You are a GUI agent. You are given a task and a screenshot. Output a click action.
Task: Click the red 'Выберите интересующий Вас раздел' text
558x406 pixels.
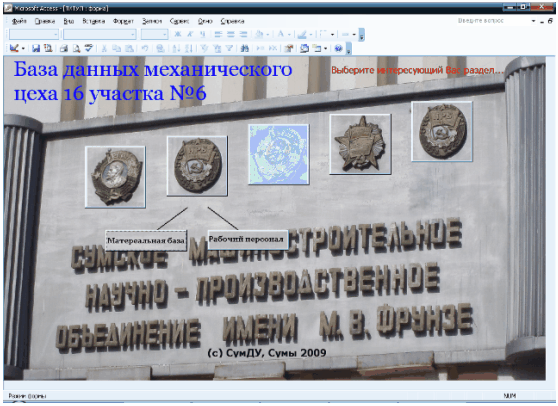[417, 70]
